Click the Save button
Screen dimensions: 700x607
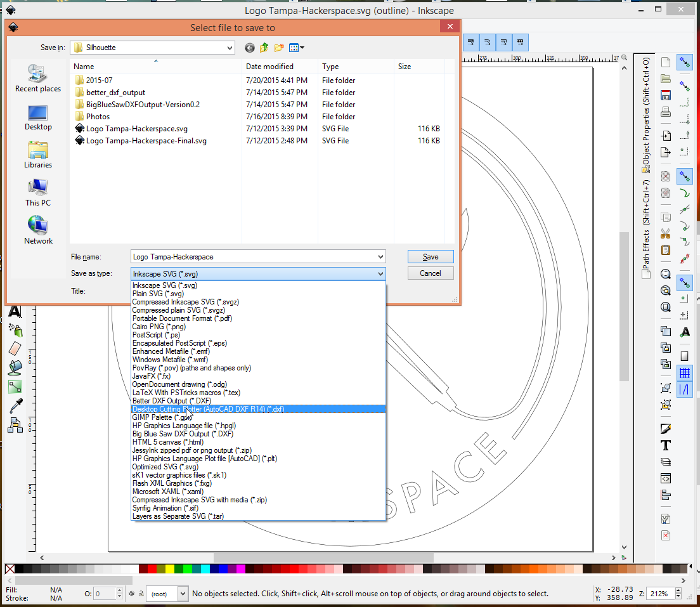(x=431, y=257)
